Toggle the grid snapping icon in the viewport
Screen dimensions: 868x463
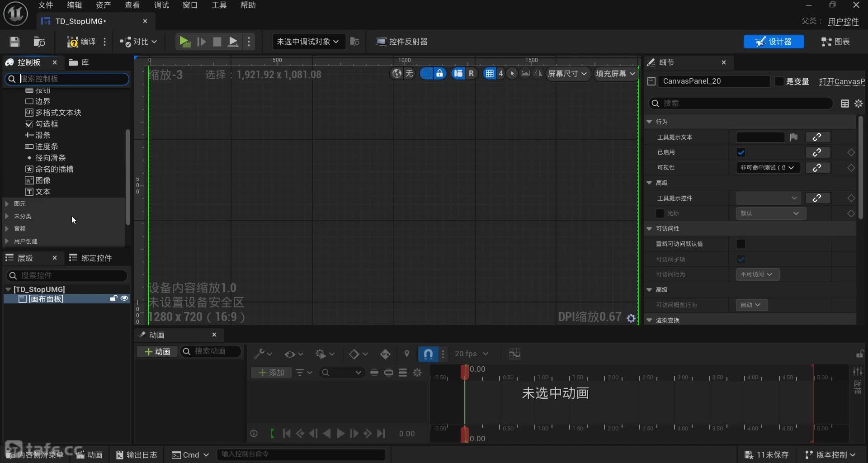[x=489, y=73]
